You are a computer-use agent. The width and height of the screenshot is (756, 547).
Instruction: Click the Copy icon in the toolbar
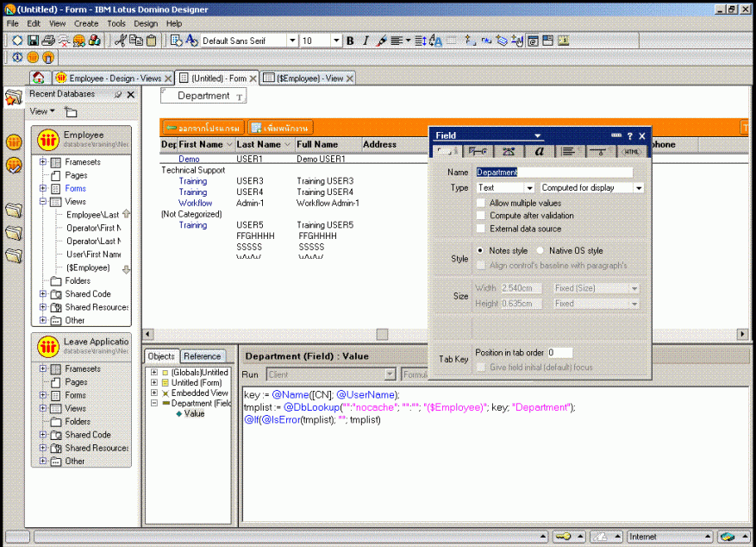pos(136,41)
